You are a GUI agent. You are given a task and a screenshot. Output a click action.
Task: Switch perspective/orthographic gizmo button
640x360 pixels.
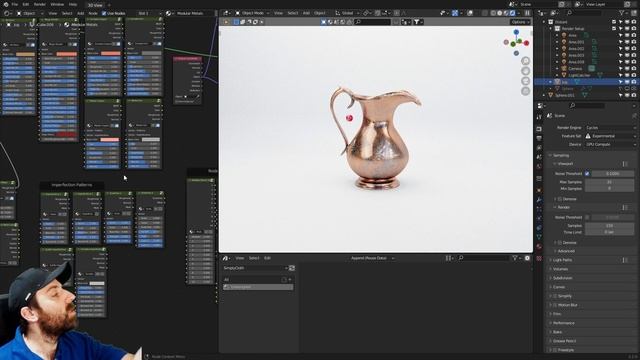pos(526,91)
